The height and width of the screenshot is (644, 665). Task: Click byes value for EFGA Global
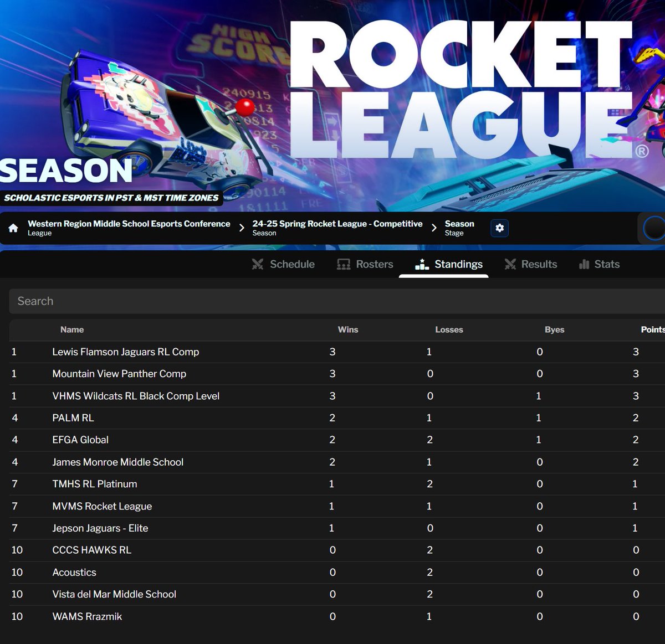(x=539, y=440)
